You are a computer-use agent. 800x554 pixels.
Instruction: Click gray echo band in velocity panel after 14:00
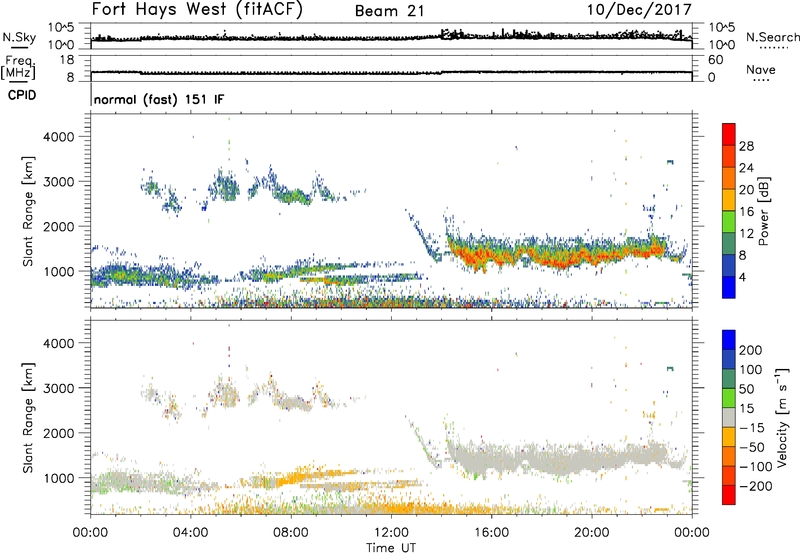[561, 458]
